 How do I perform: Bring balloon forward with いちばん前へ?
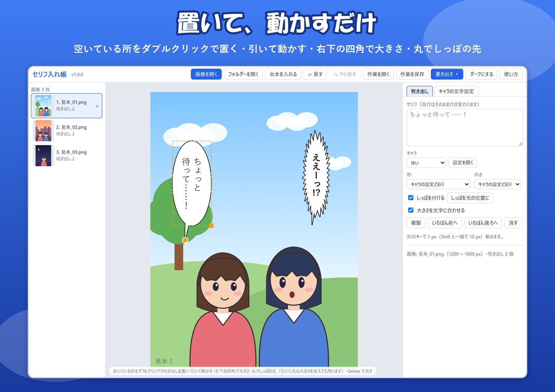[444, 223]
